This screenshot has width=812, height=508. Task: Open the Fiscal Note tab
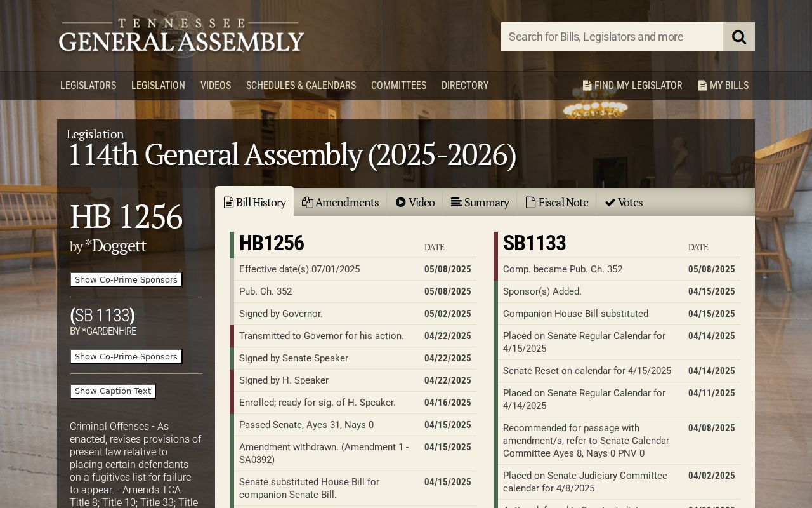pos(556,202)
